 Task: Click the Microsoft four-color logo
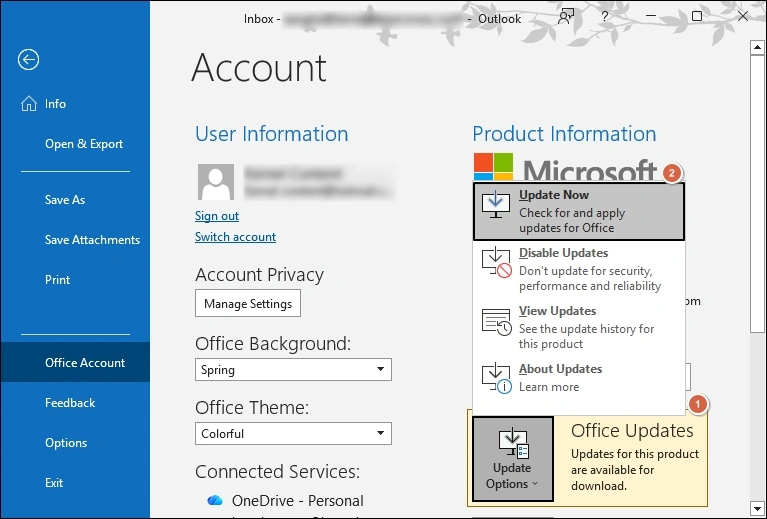pyautogui.click(x=493, y=167)
